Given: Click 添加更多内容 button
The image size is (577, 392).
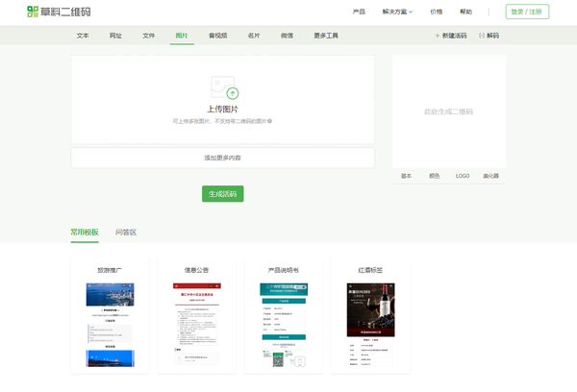Looking at the screenshot, I should [223, 158].
